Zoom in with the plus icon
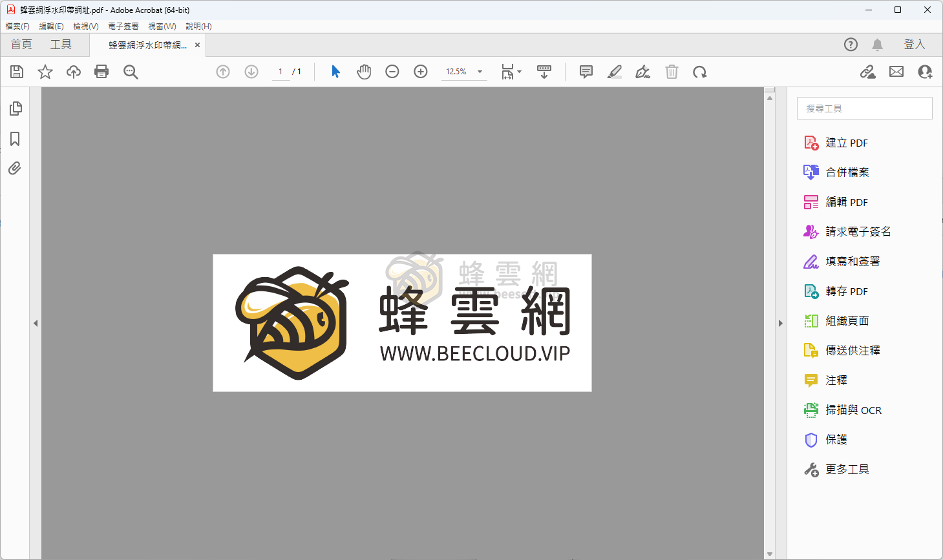 click(x=421, y=72)
